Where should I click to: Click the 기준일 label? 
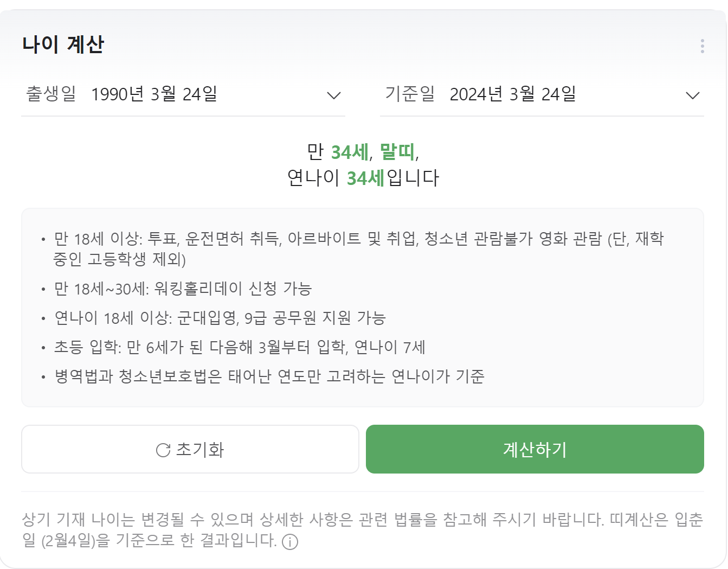[x=410, y=94]
